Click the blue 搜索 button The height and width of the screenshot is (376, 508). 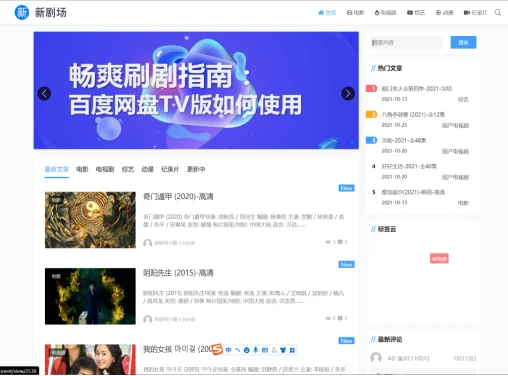point(463,42)
